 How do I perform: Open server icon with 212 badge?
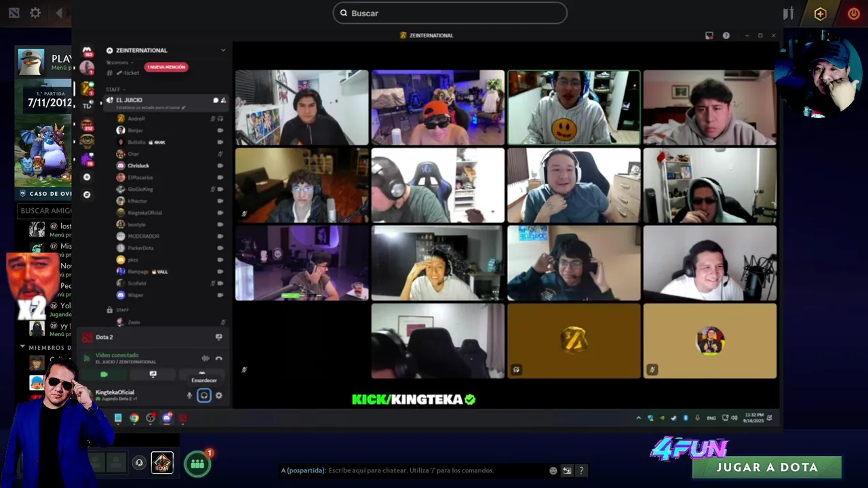pyautogui.click(x=87, y=125)
